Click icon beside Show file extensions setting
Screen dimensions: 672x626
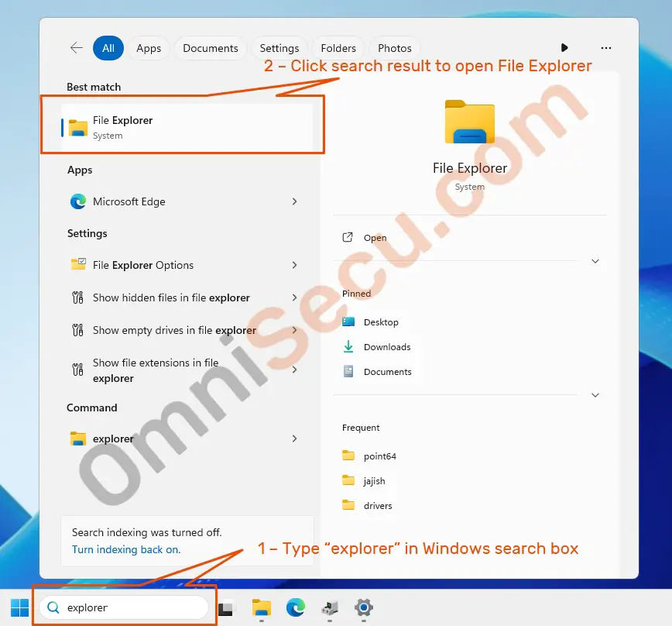(x=77, y=370)
